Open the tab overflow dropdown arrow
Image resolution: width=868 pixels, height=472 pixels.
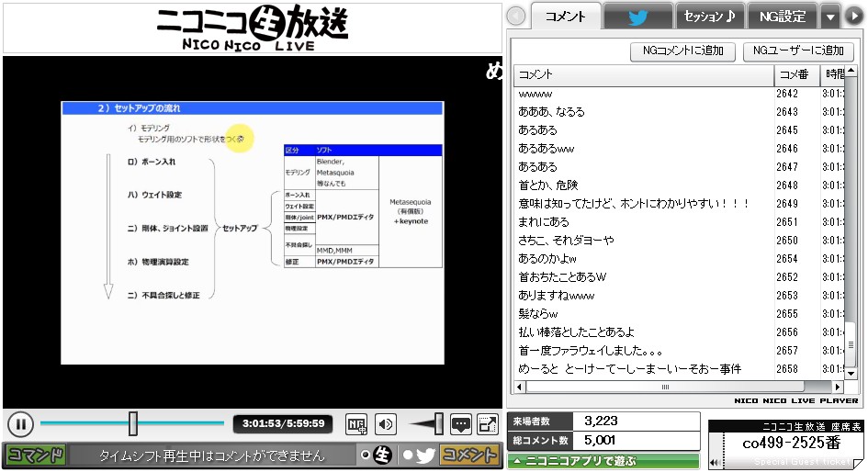pos(830,17)
